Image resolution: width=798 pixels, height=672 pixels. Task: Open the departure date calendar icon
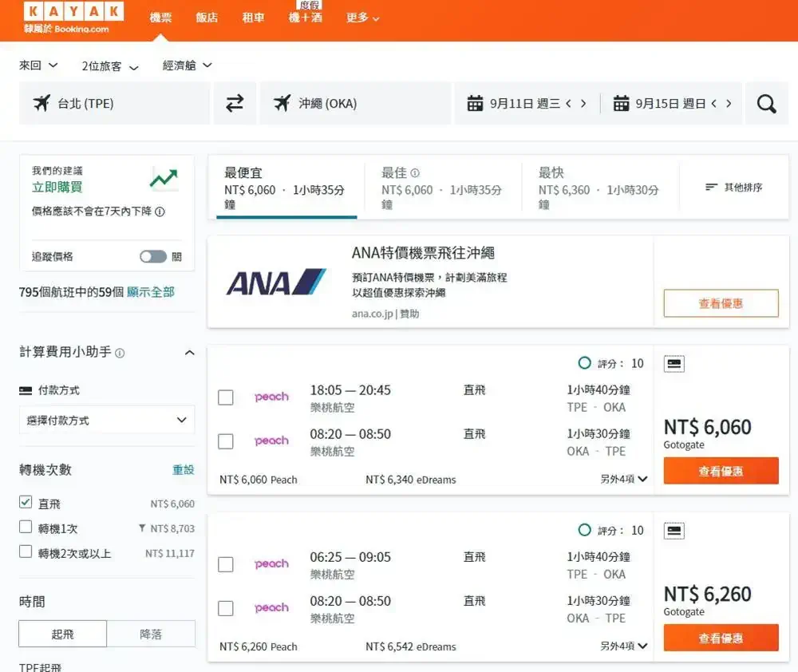click(x=475, y=103)
